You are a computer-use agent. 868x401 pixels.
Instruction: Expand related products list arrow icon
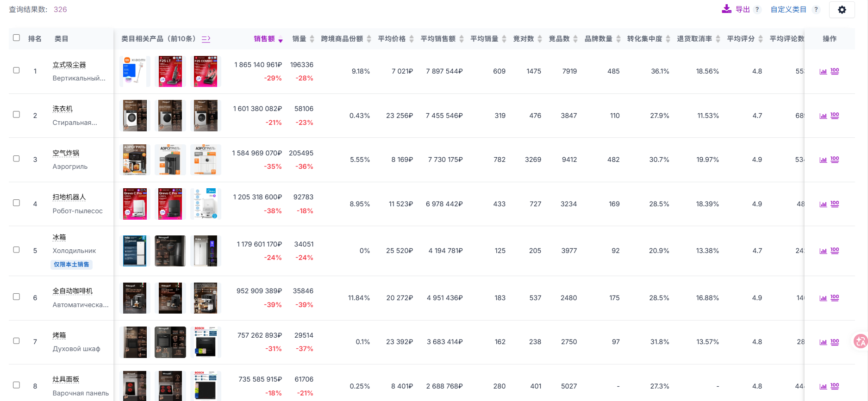click(206, 39)
